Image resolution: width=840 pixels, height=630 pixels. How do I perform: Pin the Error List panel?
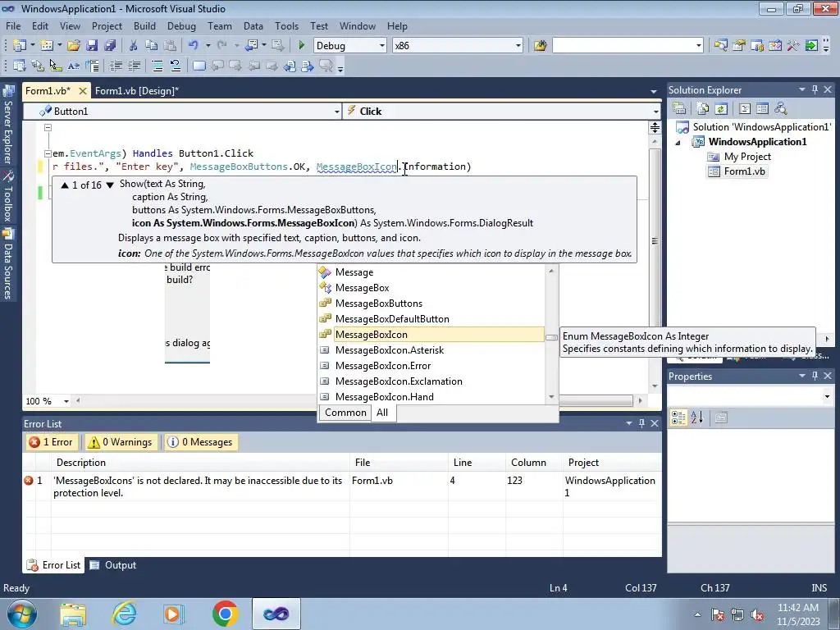click(x=641, y=424)
